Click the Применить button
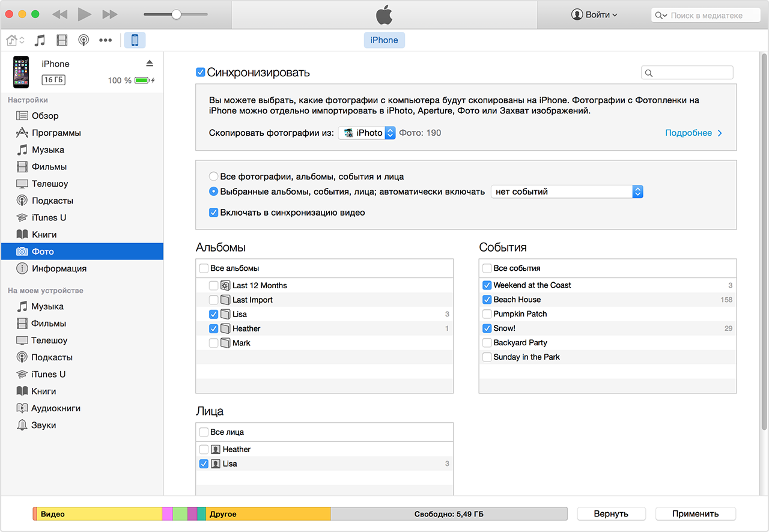769x532 pixels. pos(696,514)
